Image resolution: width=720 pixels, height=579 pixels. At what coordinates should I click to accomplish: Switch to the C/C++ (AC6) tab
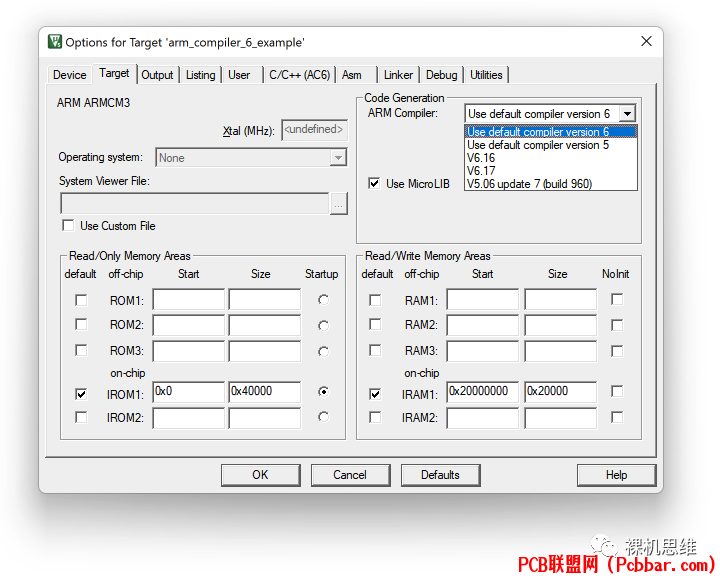(299, 75)
